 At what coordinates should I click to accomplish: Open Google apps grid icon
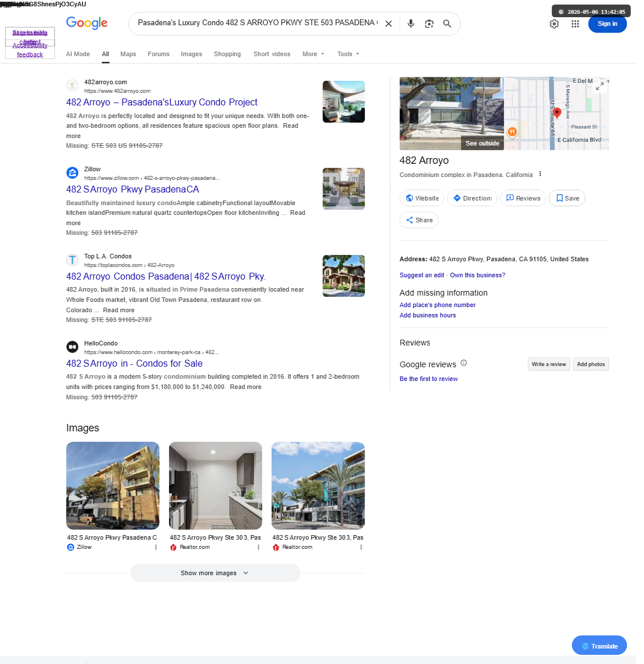tap(575, 23)
